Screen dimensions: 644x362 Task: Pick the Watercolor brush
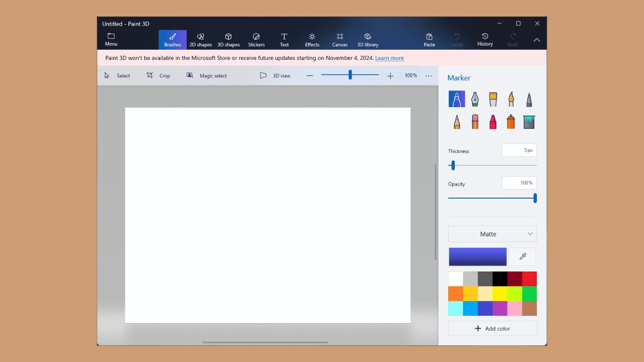(511, 99)
